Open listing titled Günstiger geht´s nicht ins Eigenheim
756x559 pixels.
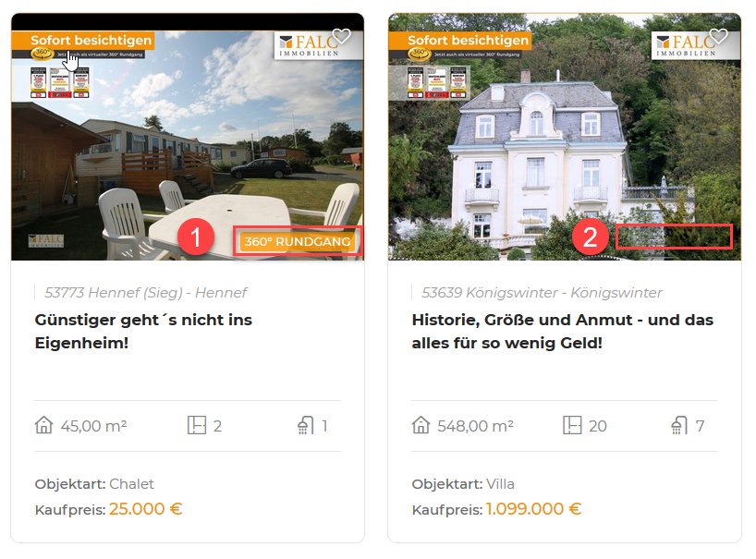tap(143, 331)
